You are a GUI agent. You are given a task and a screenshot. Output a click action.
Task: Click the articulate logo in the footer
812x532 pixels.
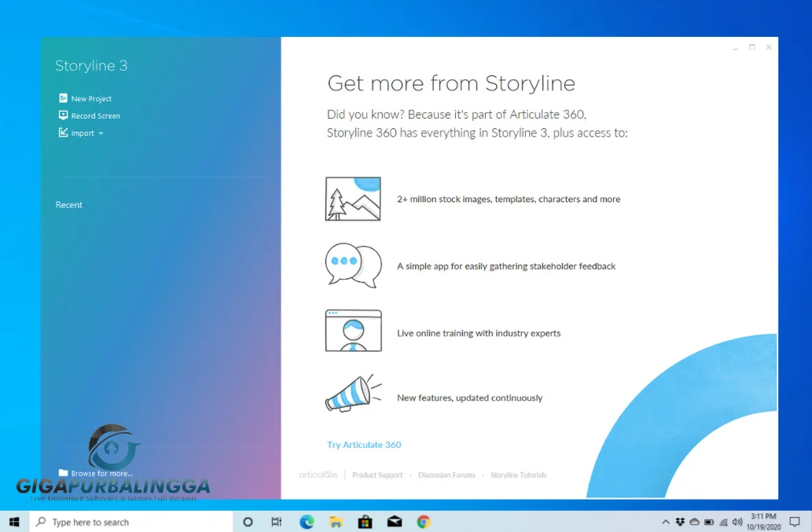click(x=318, y=475)
